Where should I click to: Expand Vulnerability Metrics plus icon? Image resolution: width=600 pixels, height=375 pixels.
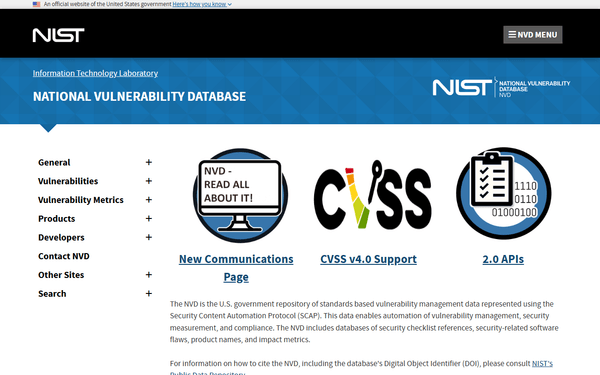tap(149, 200)
